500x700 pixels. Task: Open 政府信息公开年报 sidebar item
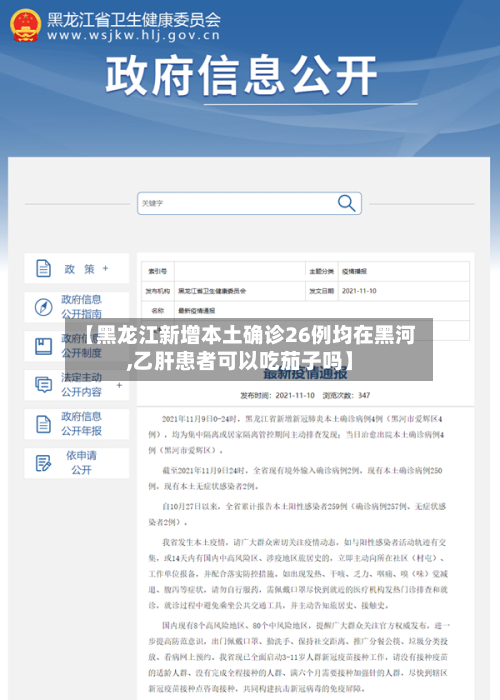[x=77, y=424]
